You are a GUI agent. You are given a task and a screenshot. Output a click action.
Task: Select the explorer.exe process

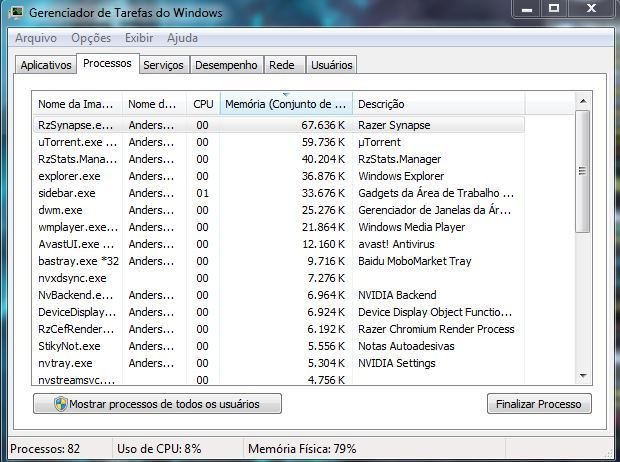[x=278, y=176]
